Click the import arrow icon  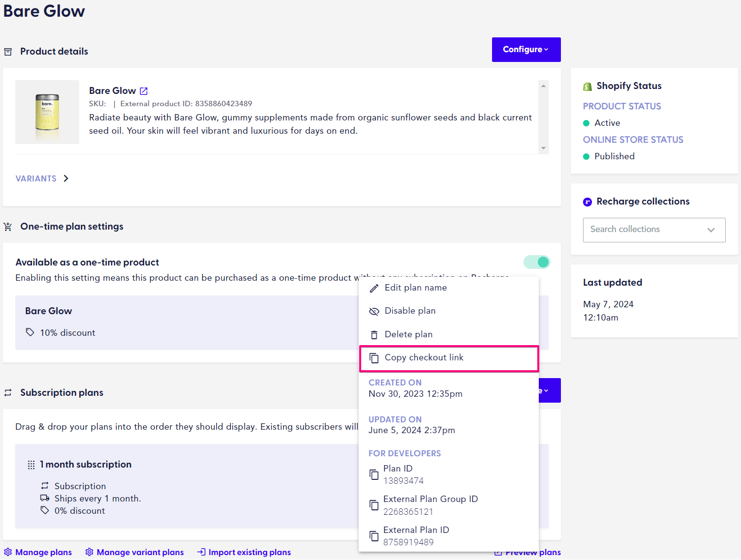pyautogui.click(x=201, y=552)
